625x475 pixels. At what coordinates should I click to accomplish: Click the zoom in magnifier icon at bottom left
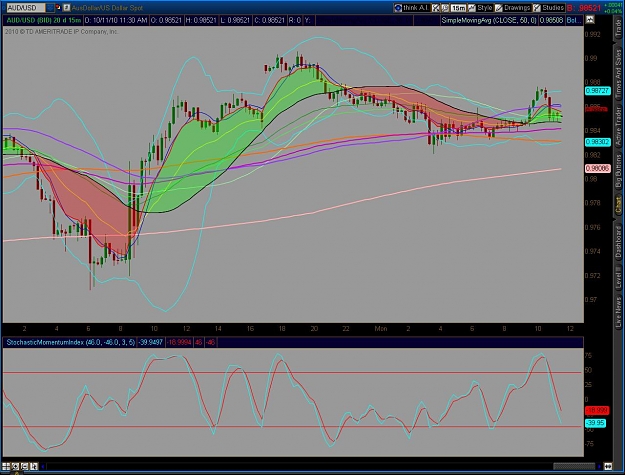click(15, 466)
